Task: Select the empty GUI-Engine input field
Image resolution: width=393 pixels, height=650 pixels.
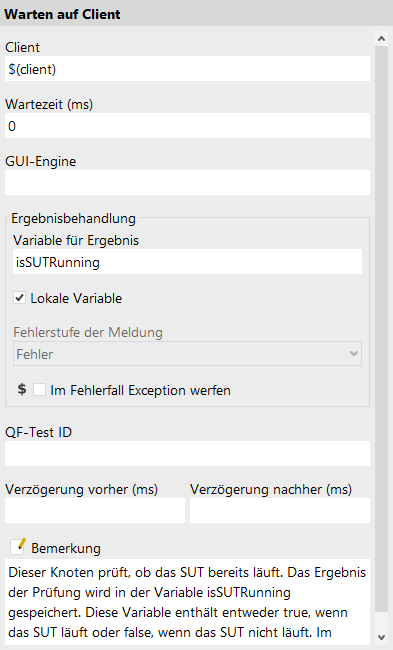Action: tap(187, 182)
